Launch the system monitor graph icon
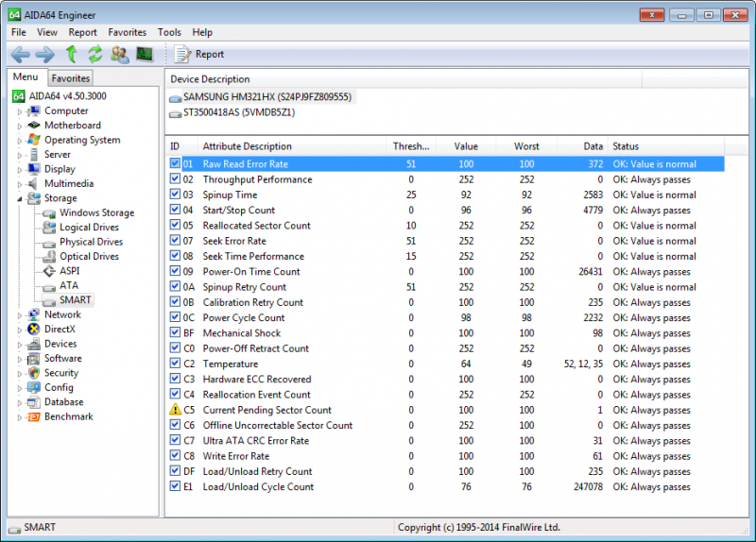The image size is (756, 542). [x=145, y=55]
